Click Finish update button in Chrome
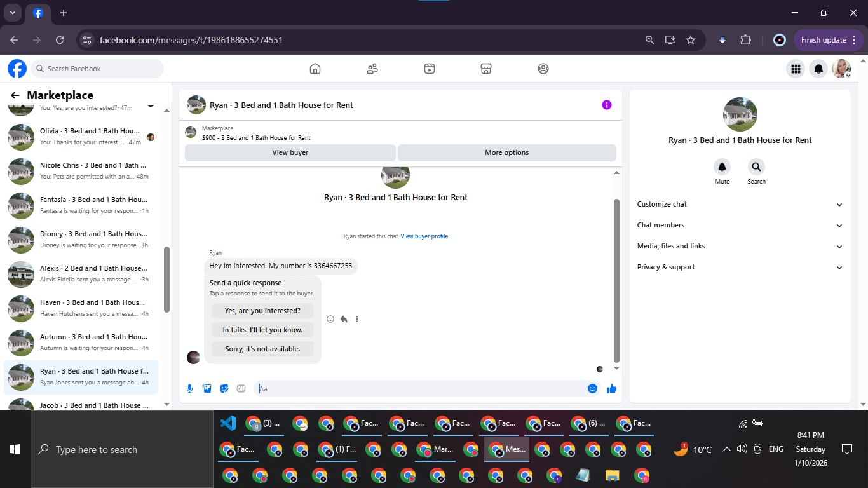This screenshot has height=488, width=868. tap(829, 40)
